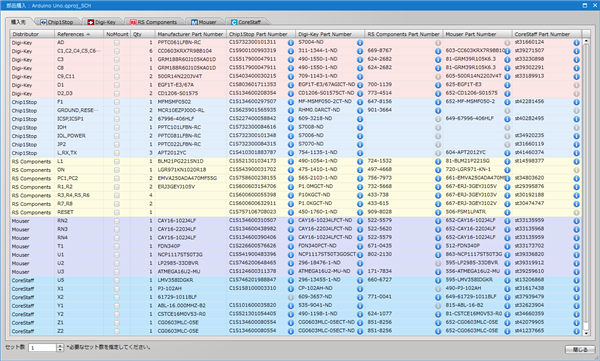Open Chip1Stop info icon for RN2 row
The width and height of the screenshot is (600, 361).
click(x=291, y=221)
